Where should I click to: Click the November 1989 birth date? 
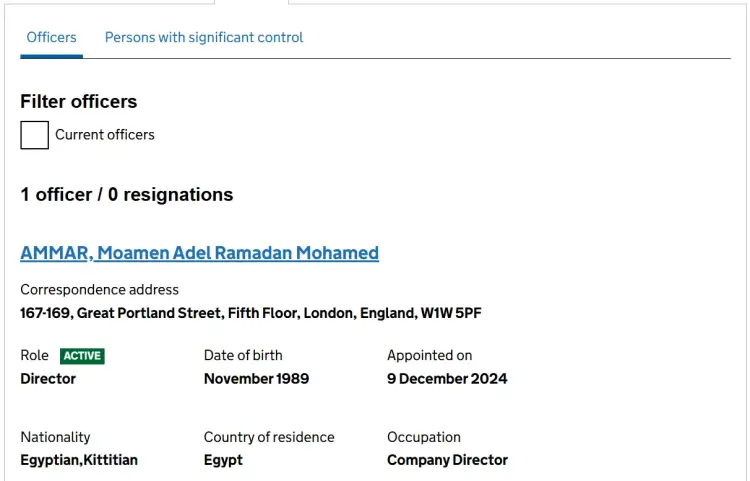(x=256, y=379)
